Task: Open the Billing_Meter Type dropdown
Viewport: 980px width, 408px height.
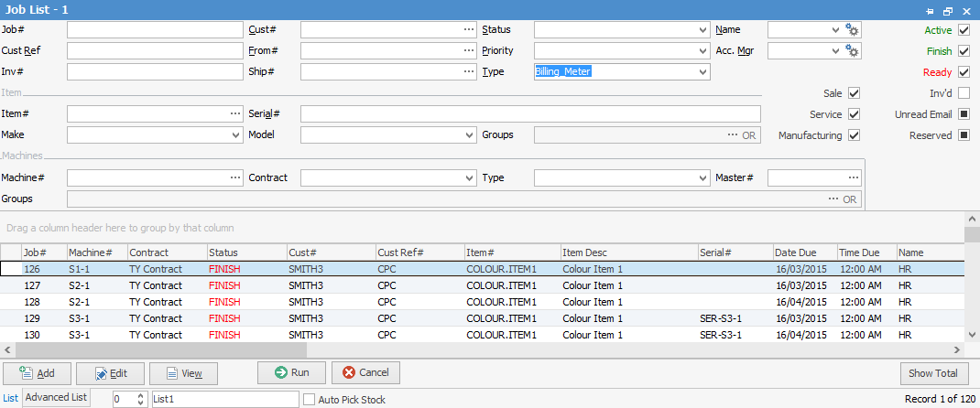Action: click(x=702, y=72)
